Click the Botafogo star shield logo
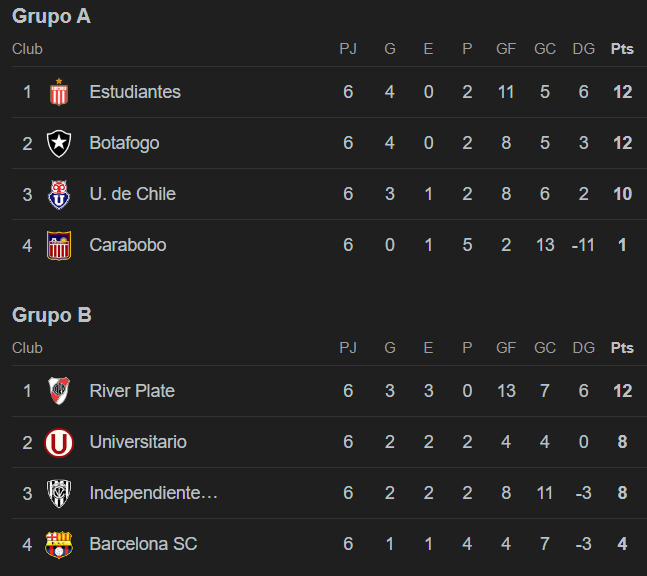The image size is (647, 576). pos(59,143)
